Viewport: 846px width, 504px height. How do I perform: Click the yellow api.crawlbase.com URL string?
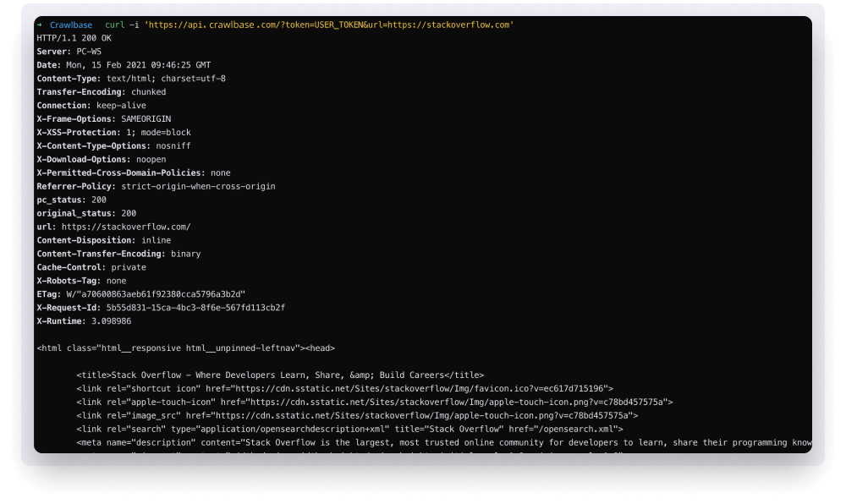point(328,25)
